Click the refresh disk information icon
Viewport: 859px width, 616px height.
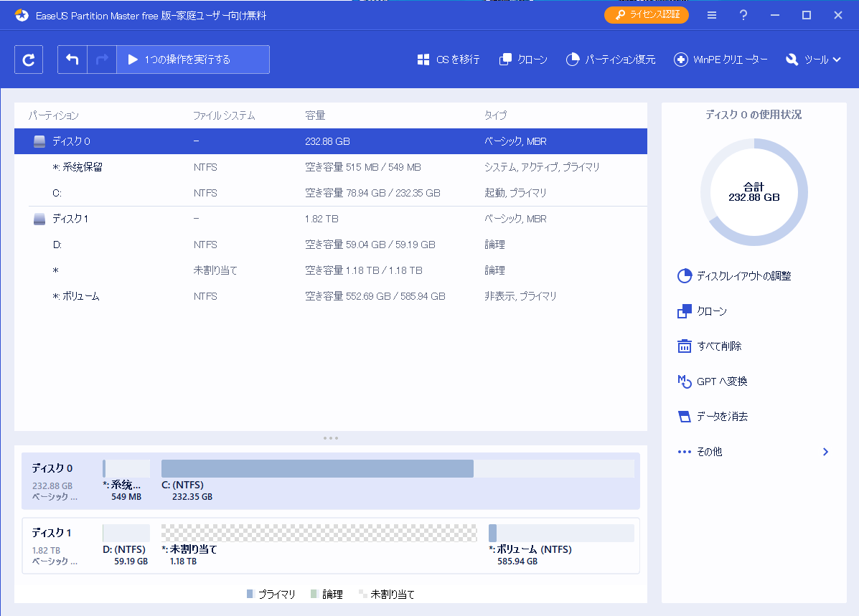29,60
